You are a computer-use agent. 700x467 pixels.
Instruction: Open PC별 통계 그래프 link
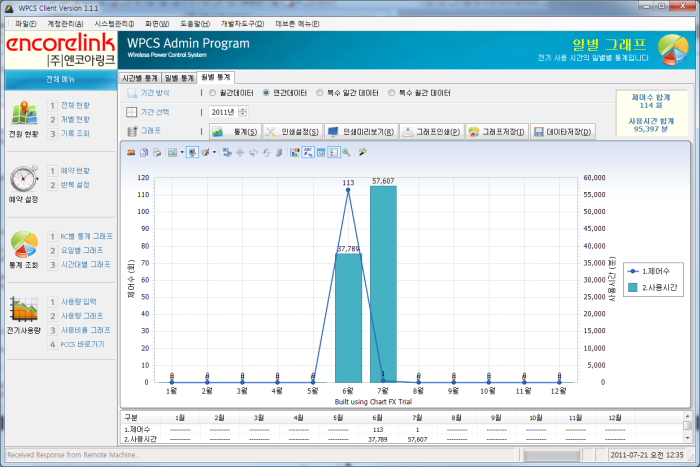pyautogui.click(x=87, y=236)
